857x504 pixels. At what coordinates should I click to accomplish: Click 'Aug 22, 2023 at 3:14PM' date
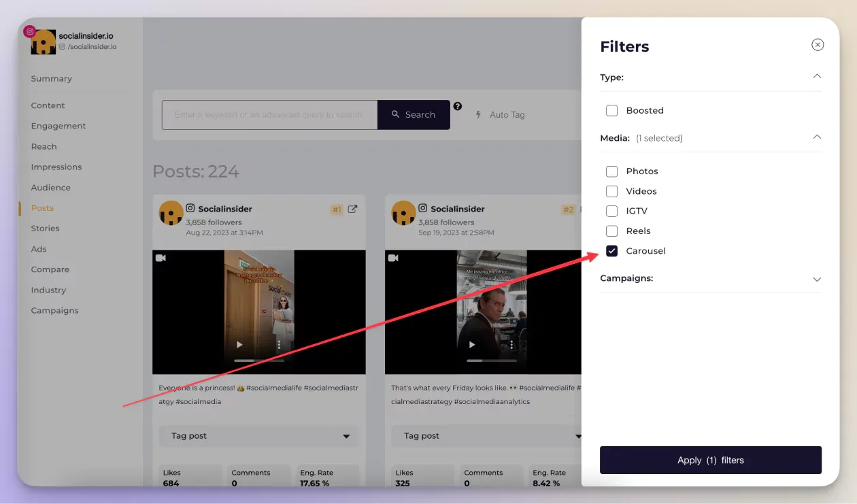pyautogui.click(x=224, y=233)
